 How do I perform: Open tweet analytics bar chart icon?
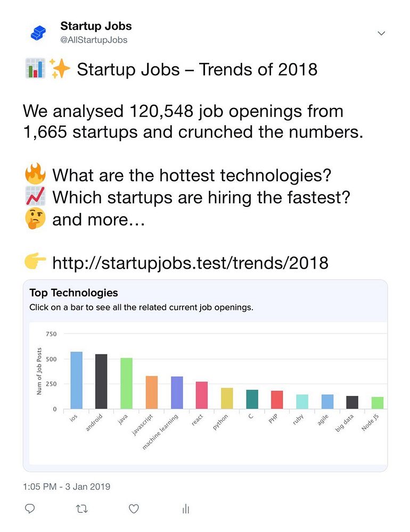point(186,509)
